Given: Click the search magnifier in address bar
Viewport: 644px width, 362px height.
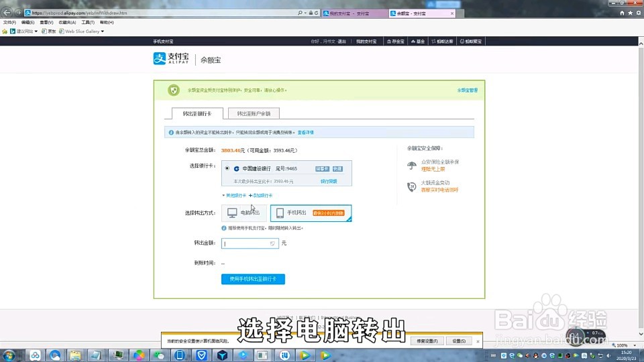Looking at the screenshot, I should (x=300, y=13).
